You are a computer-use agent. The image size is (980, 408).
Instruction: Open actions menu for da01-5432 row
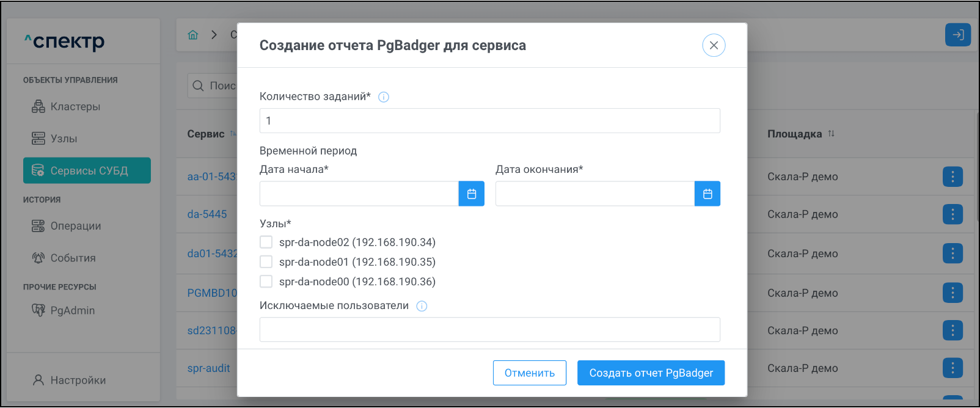click(953, 253)
